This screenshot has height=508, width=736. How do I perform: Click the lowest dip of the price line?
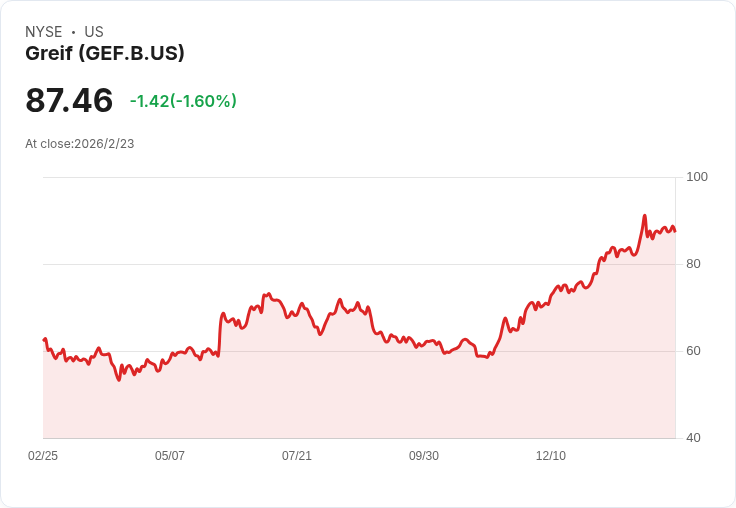pos(118,380)
